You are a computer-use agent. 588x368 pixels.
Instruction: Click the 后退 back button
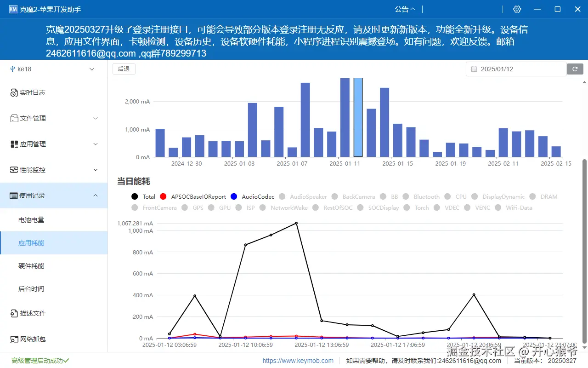pos(124,69)
